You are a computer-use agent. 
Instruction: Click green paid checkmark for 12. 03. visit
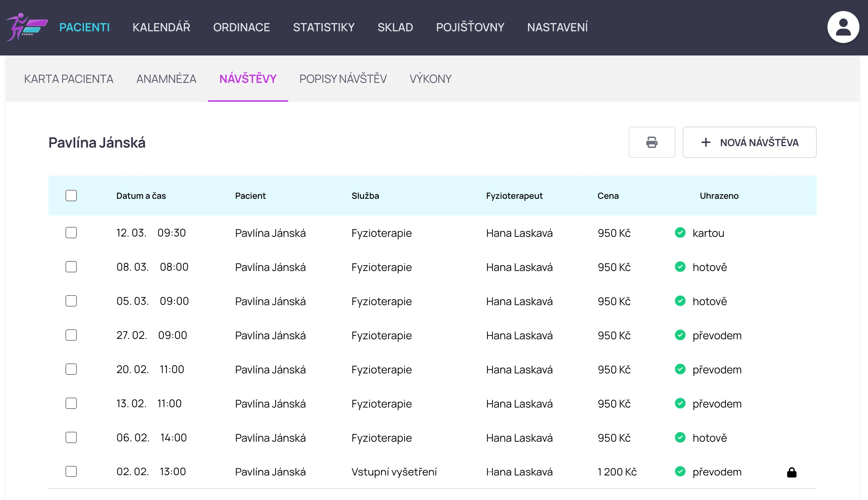click(680, 233)
